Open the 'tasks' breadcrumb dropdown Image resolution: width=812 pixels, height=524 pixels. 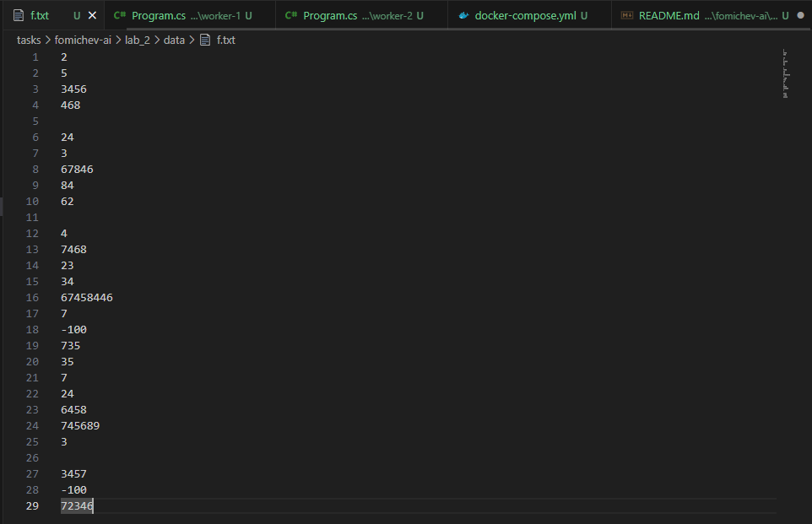click(29, 40)
